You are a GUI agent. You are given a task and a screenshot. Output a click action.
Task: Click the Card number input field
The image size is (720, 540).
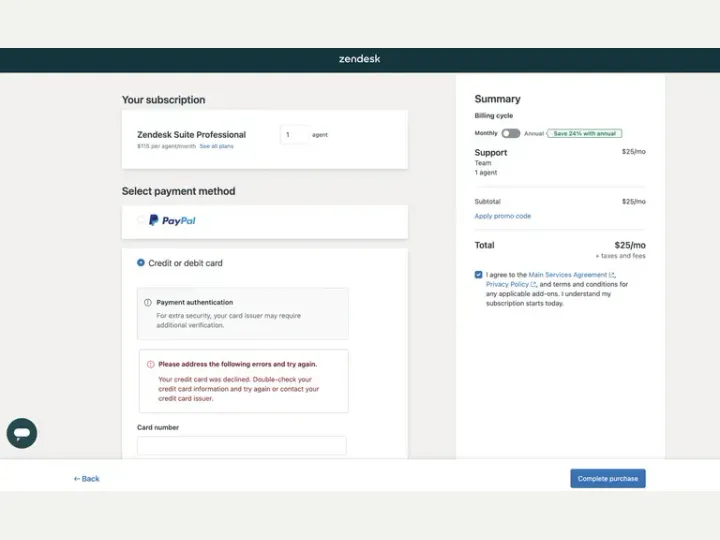pyautogui.click(x=242, y=445)
